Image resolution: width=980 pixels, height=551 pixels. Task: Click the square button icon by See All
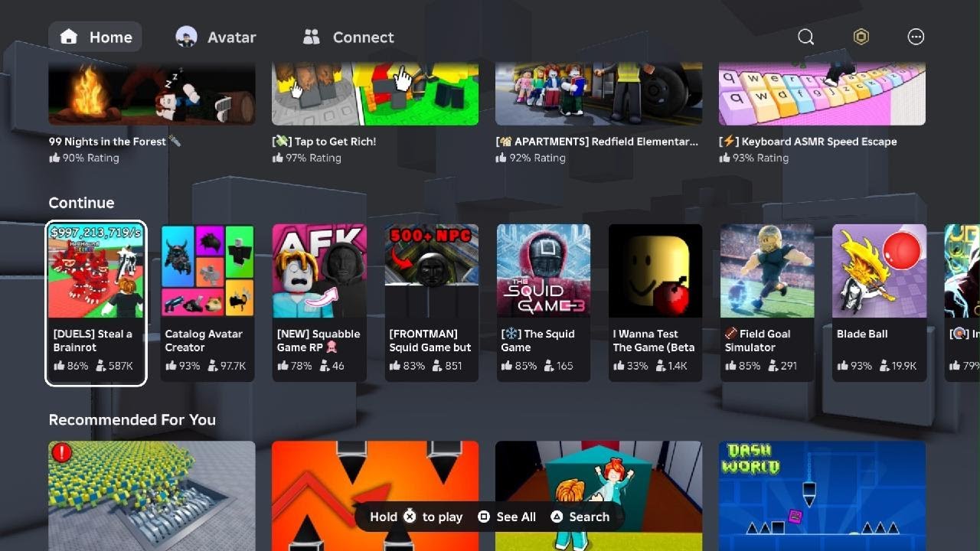pyautogui.click(x=484, y=517)
